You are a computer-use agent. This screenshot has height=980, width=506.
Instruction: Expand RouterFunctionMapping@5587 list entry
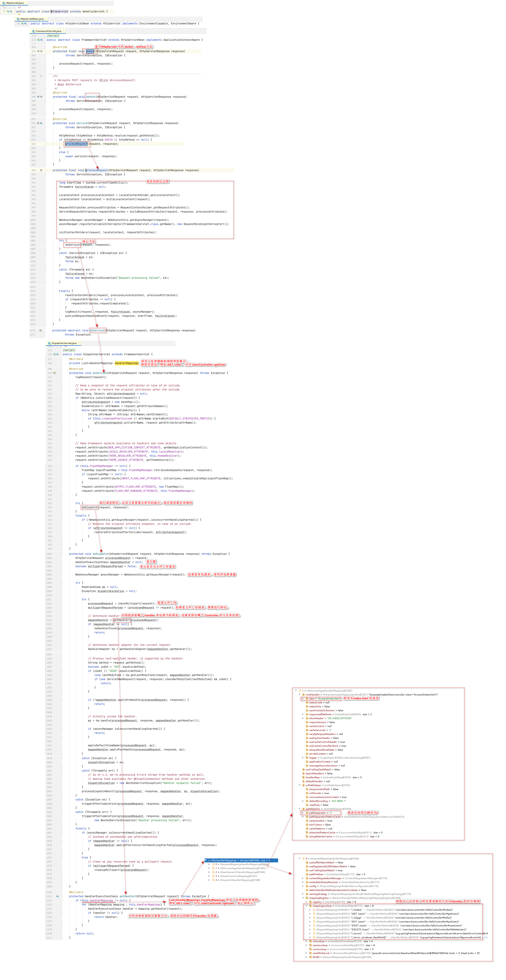click(209, 876)
